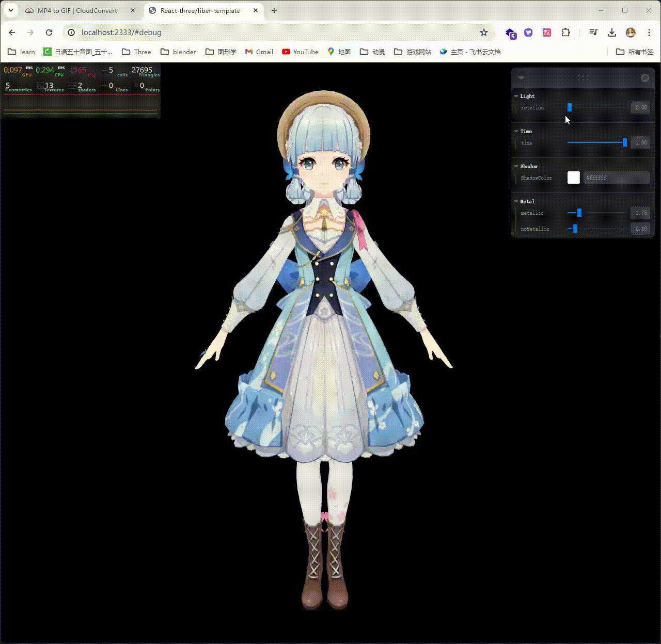
Task: Click the rotation value field showing 0.00
Action: click(640, 107)
